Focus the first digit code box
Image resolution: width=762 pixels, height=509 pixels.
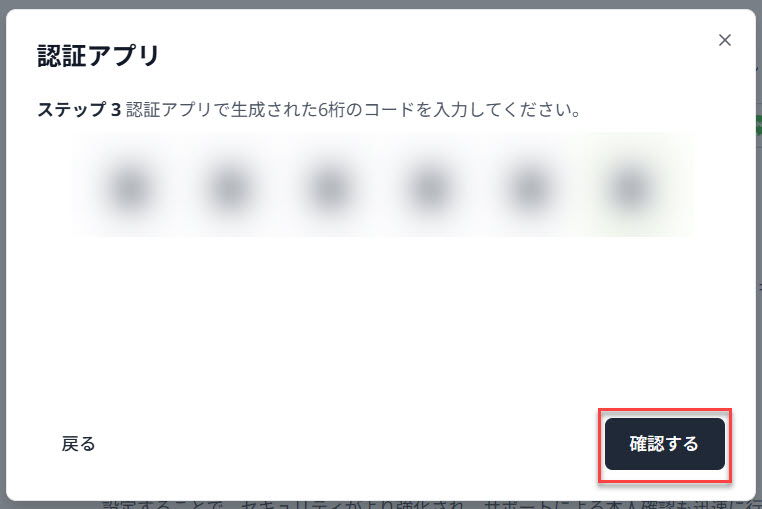130,188
